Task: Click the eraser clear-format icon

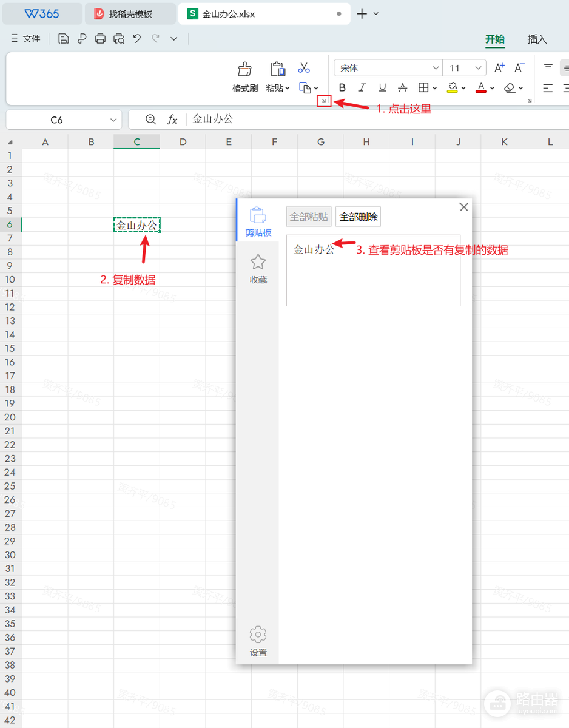Action: [510, 88]
